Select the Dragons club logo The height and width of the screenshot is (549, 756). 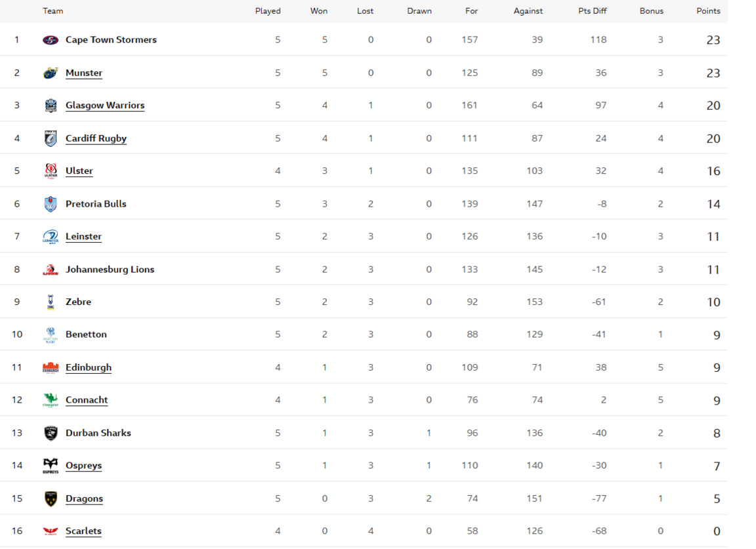[51, 498]
